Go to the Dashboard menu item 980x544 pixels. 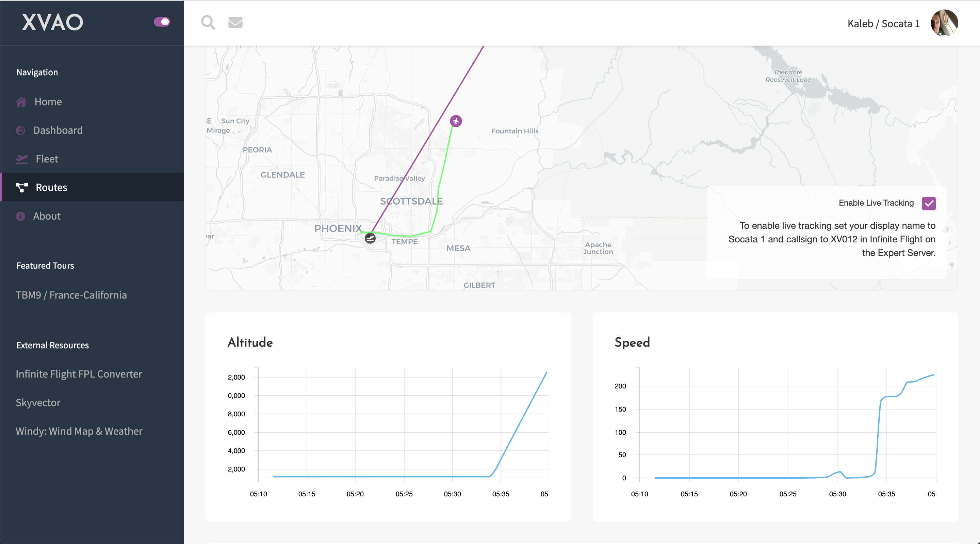[58, 130]
